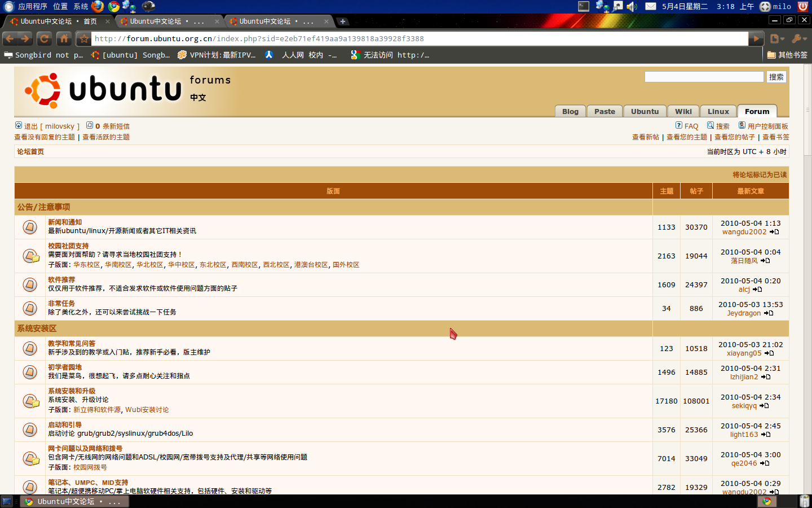Open a new browser tab with plus button
This screenshot has width=812, height=508.
click(342, 21)
